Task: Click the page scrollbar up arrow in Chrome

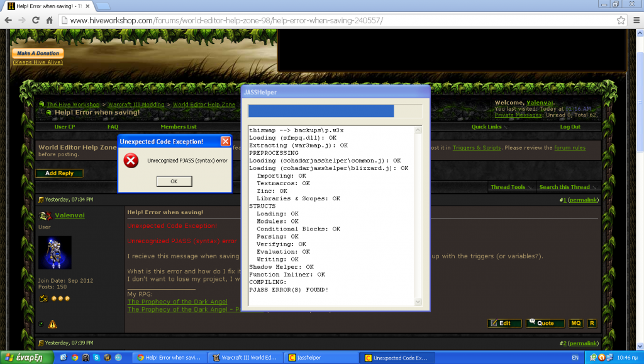Action: [640, 34]
